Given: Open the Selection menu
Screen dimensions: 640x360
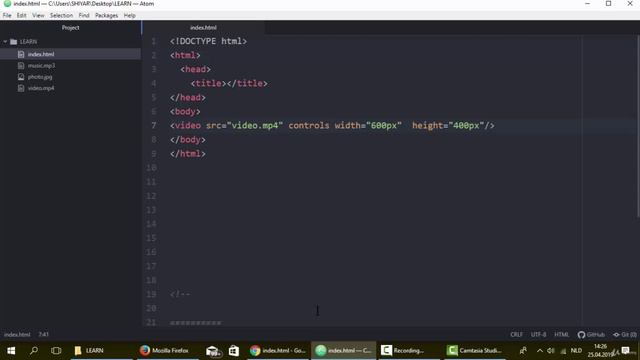Looking at the screenshot, I should [61, 16].
